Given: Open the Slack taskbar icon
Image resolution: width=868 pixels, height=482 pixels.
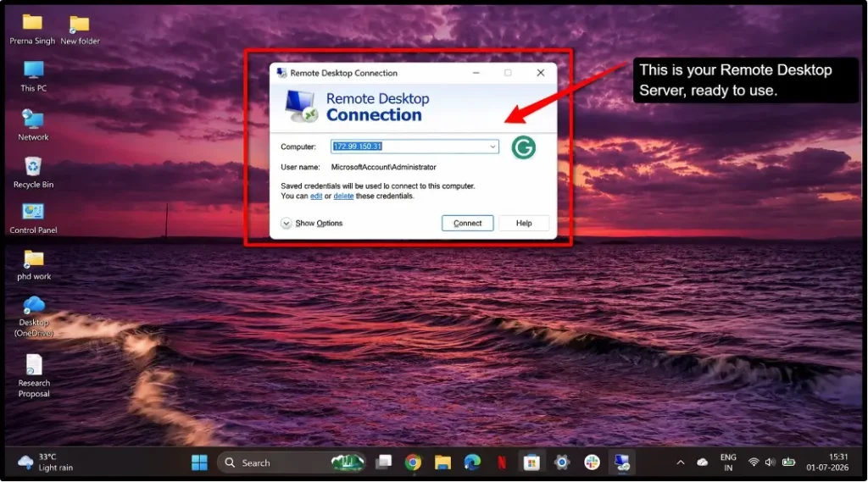Looking at the screenshot, I should tap(592, 462).
